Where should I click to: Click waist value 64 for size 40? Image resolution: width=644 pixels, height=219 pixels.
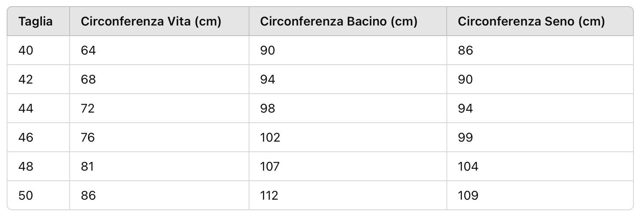tap(88, 51)
